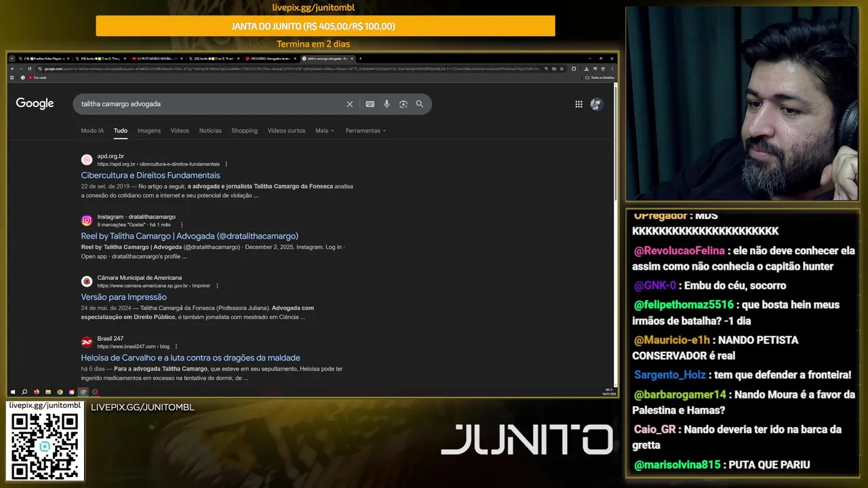Image resolution: width=868 pixels, height=488 pixels.
Task: Click the livepix QR code
Action: coord(45,445)
